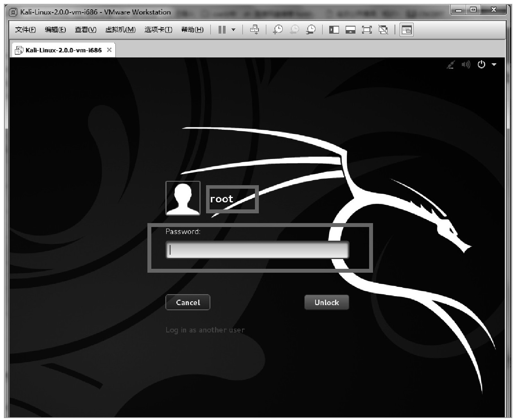This screenshot has height=420, width=513.
Task: Open the 帮助(H) menu
Action: 192,30
